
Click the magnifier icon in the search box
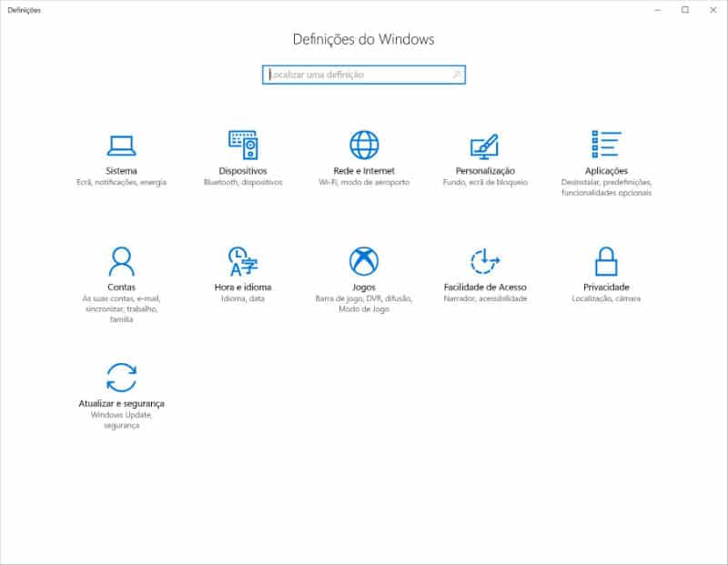457,75
